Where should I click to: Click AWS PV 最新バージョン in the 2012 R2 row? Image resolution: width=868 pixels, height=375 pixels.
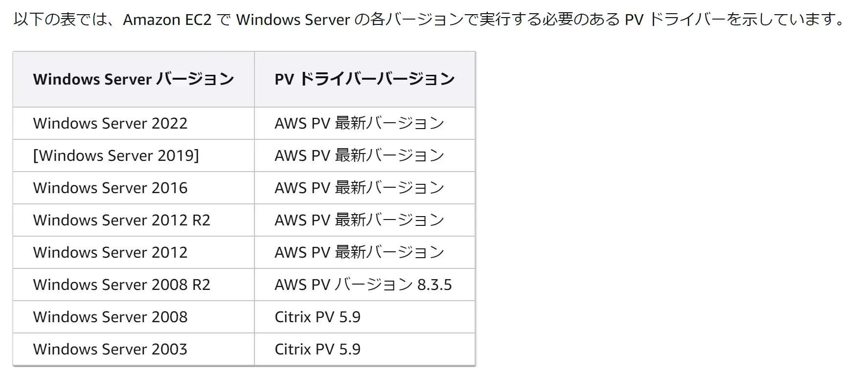pos(359,220)
